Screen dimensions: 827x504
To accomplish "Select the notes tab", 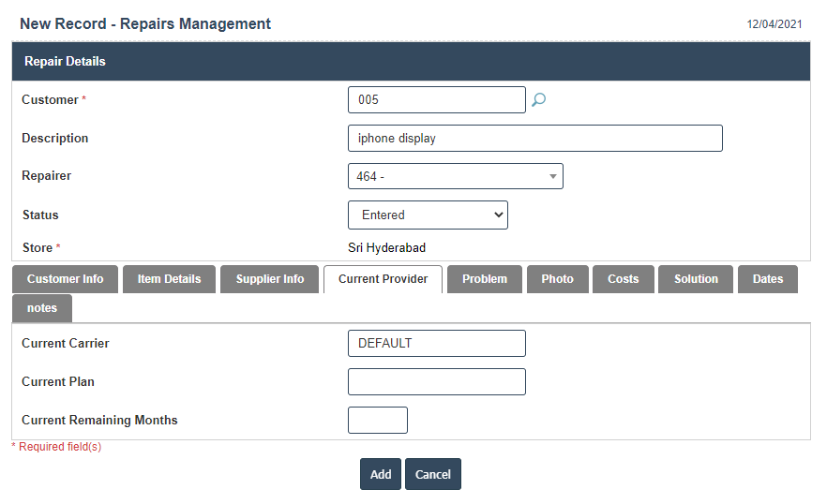I will 42,308.
